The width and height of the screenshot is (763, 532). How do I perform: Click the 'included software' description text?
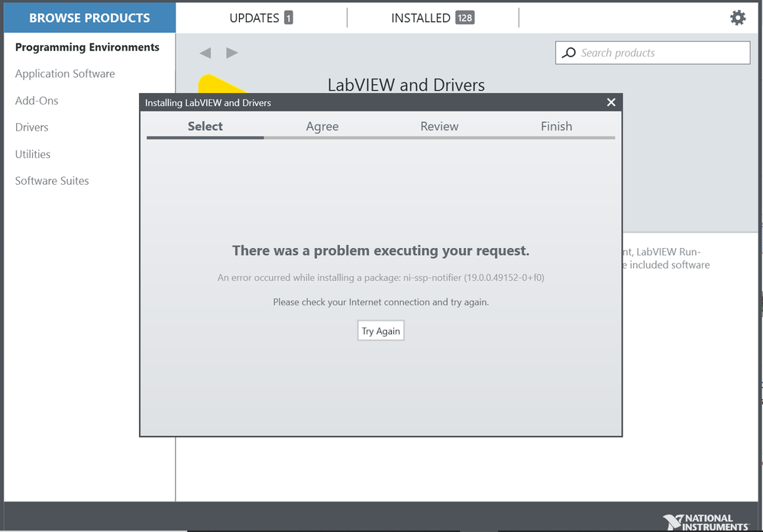[x=670, y=265]
